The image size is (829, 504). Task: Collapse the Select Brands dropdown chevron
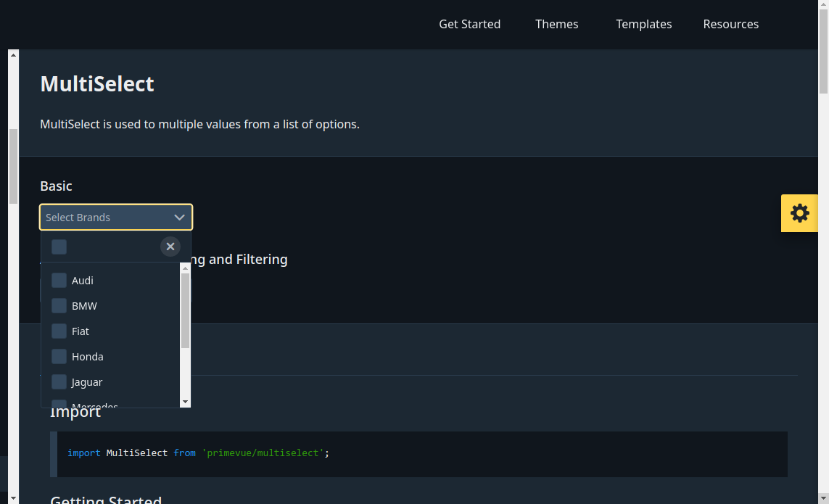click(x=179, y=218)
